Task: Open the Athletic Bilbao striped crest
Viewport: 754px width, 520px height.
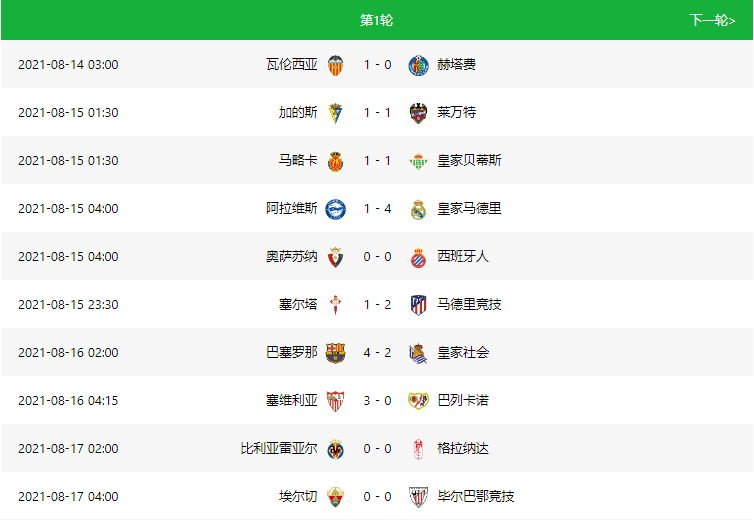Action: [x=418, y=497]
